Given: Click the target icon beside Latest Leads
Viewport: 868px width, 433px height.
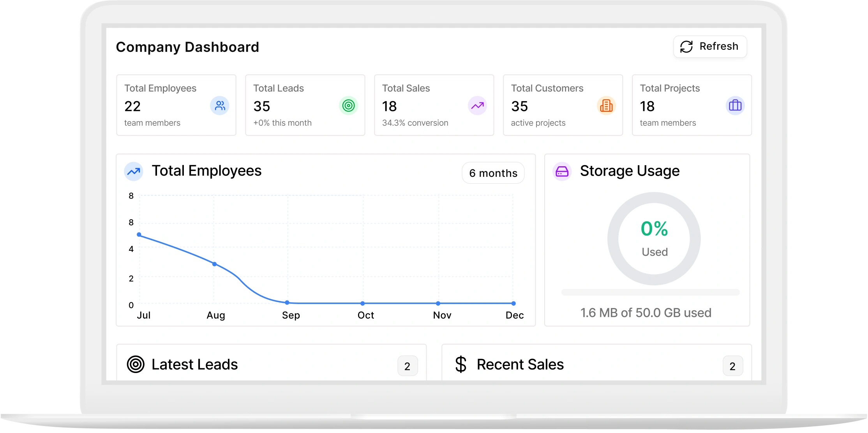Looking at the screenshot, I should point(136,364).
